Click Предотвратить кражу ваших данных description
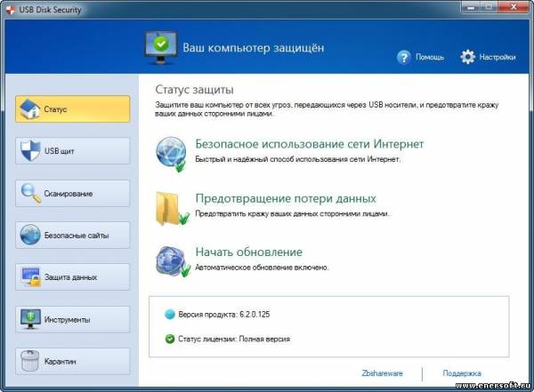This screenshot has height=392, width=534. (292, 213)
